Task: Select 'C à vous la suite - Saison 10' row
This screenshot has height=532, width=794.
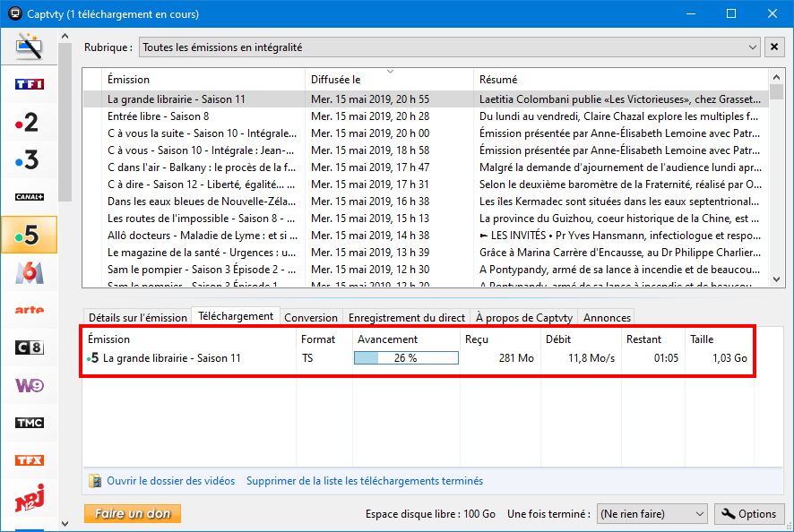Action: [426, 133]
